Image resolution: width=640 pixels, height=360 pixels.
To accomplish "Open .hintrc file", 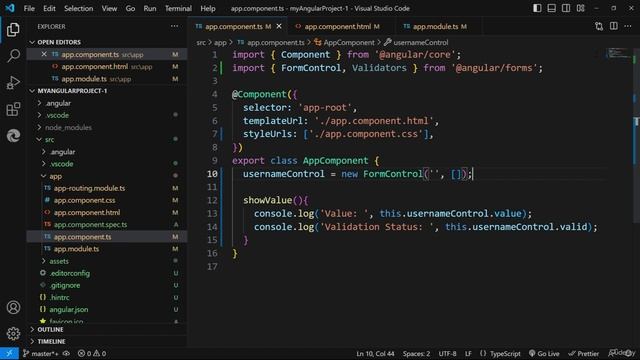I will point(60,298).
